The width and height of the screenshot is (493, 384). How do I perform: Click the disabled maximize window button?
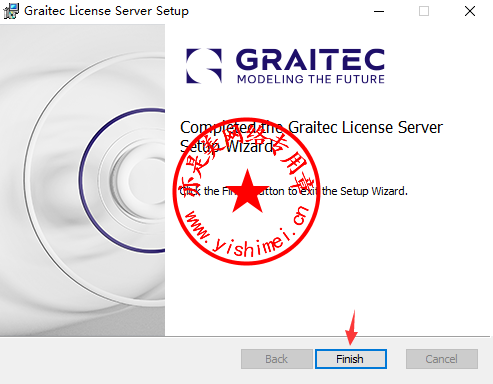tap(424, 11)
